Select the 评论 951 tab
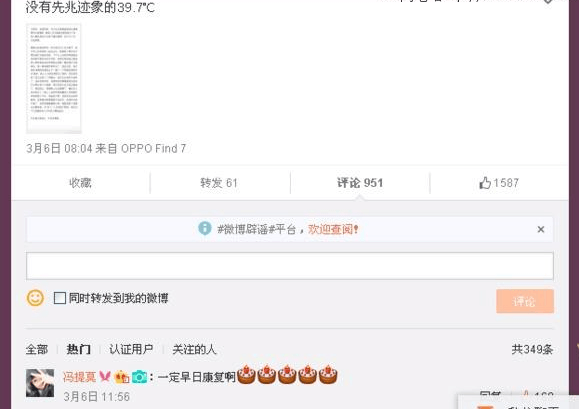579x409 pixels. pyautogui.click(x=360, y=183)
